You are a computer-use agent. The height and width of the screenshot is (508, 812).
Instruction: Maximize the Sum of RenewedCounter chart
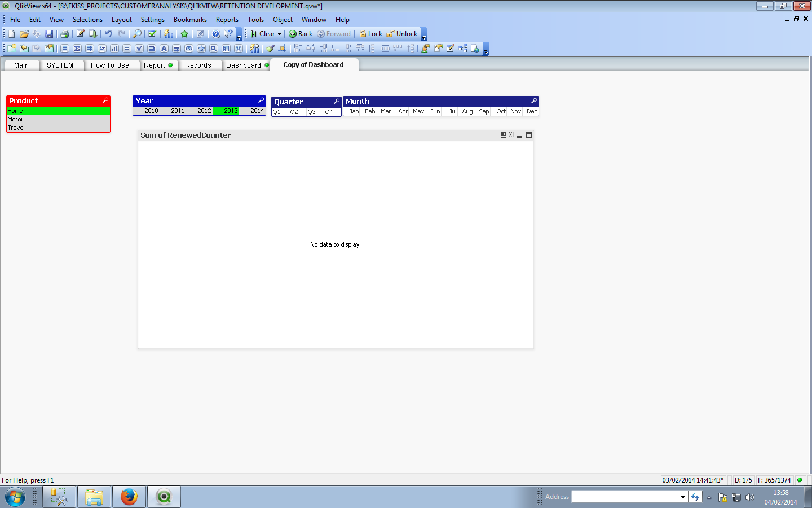click(x=529, y=135)
